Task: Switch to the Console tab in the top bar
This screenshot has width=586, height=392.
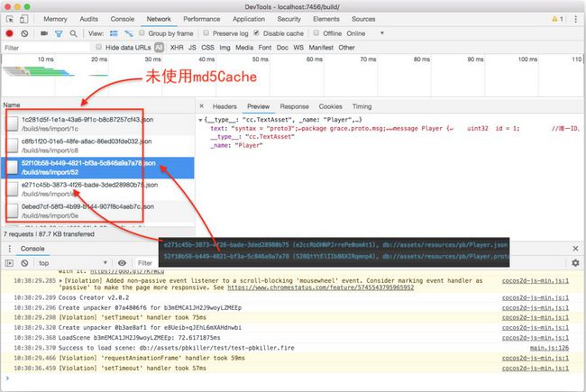Action: pos(123,19)
